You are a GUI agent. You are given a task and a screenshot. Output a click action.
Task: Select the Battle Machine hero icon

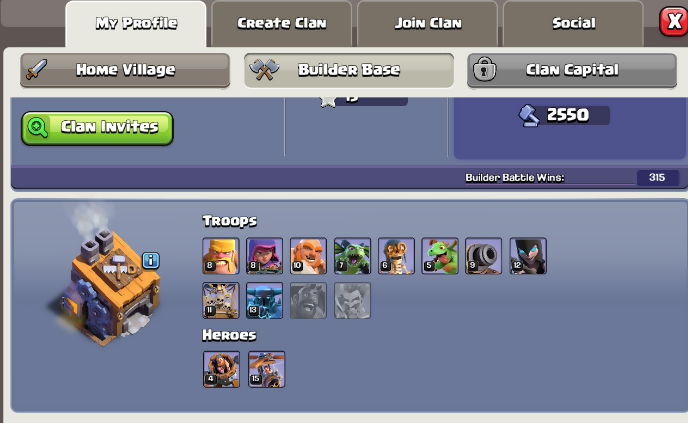[221, 369]
